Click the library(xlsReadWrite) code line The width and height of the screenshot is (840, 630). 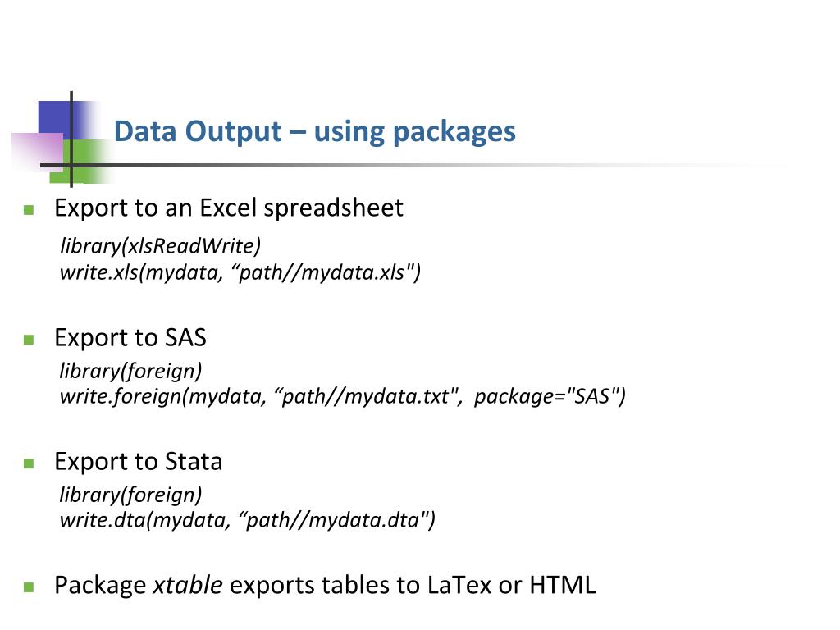160,246
